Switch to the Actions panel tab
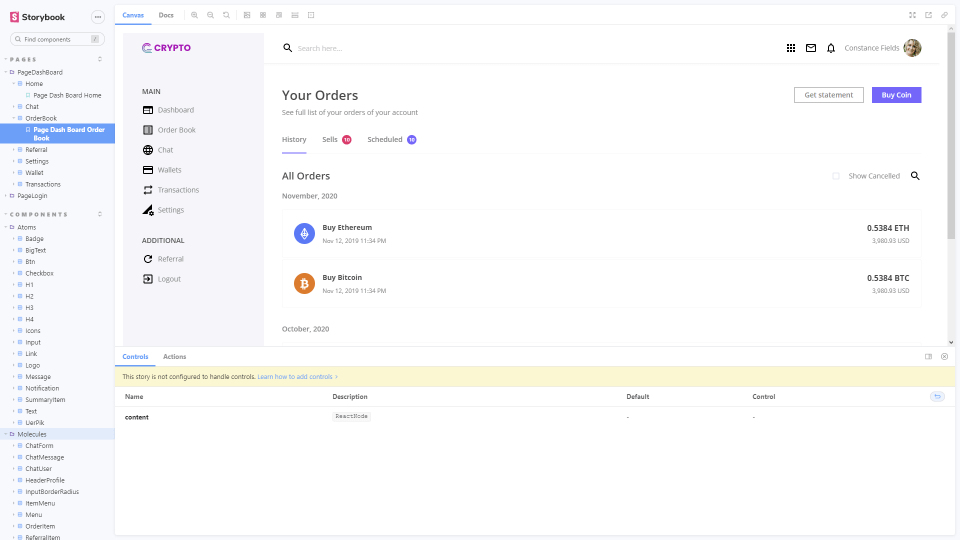This screenshot has height=540, width=960. 174,356
